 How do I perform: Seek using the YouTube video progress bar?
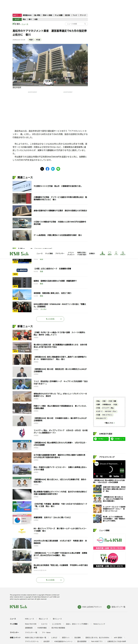[x=109, y=474]
